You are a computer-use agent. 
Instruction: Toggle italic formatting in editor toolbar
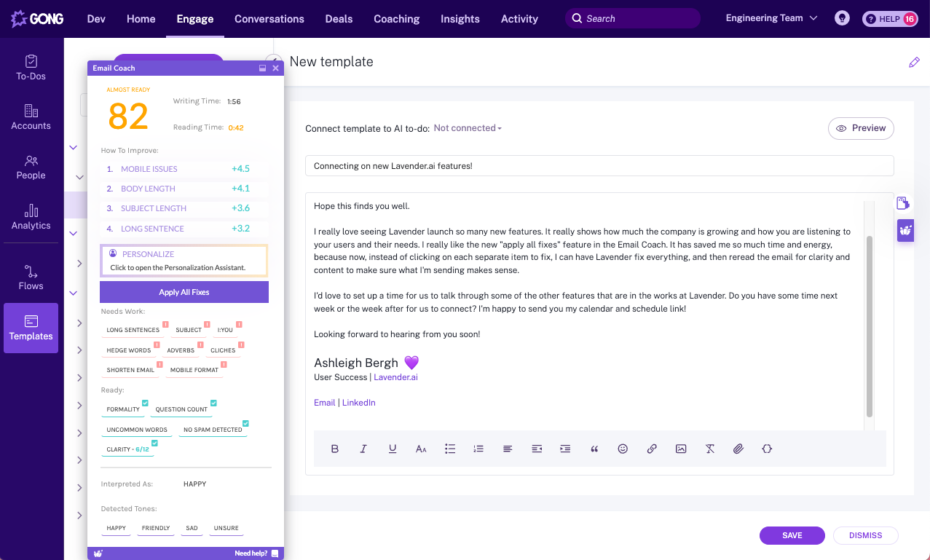363,449
